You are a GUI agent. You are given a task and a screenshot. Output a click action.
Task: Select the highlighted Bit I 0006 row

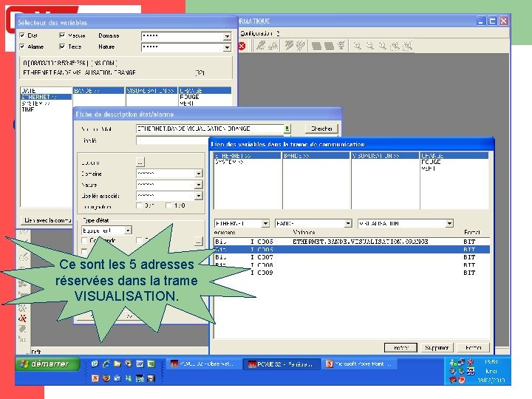click(x=352, y=250)
